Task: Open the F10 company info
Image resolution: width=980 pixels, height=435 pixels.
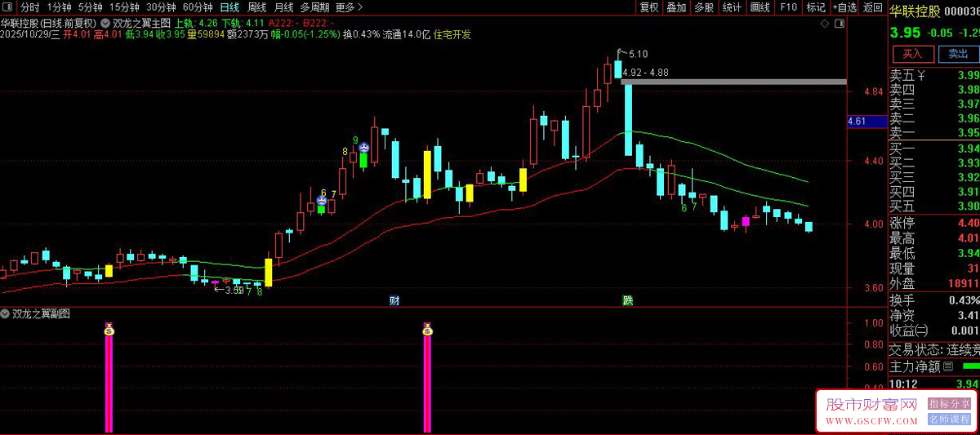Action: click(788, 7)
